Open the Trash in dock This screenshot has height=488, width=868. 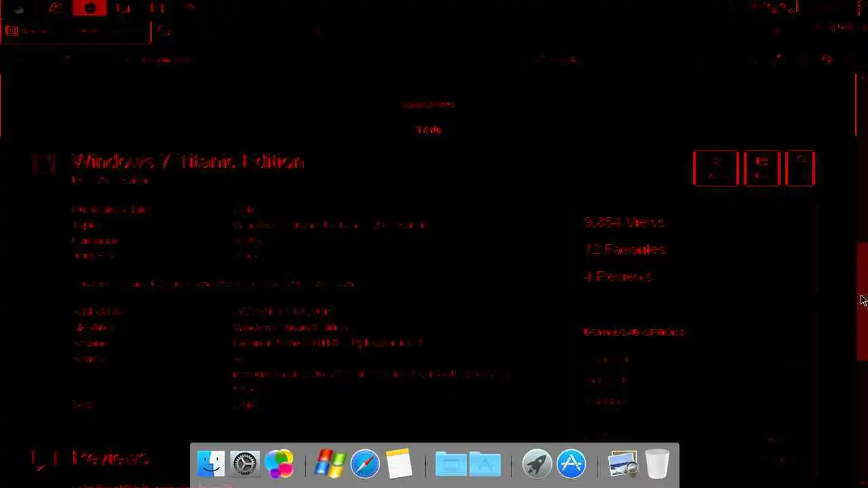[657, 464]
